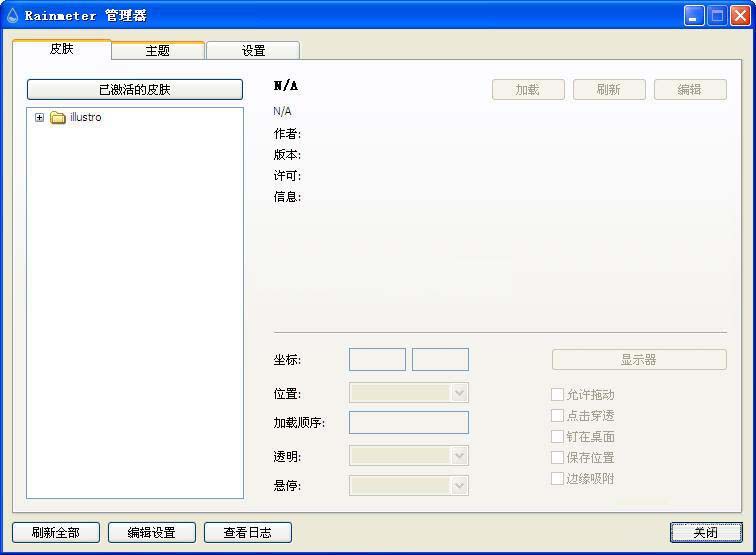
Task: Click the 加载顺序 input field
Action: click(408, 423)
